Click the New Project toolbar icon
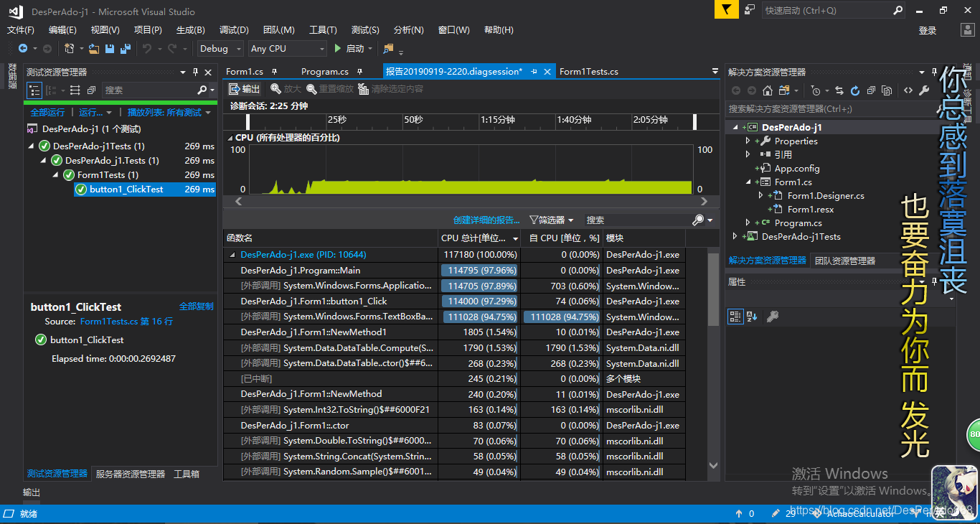 tap(69, 48)
